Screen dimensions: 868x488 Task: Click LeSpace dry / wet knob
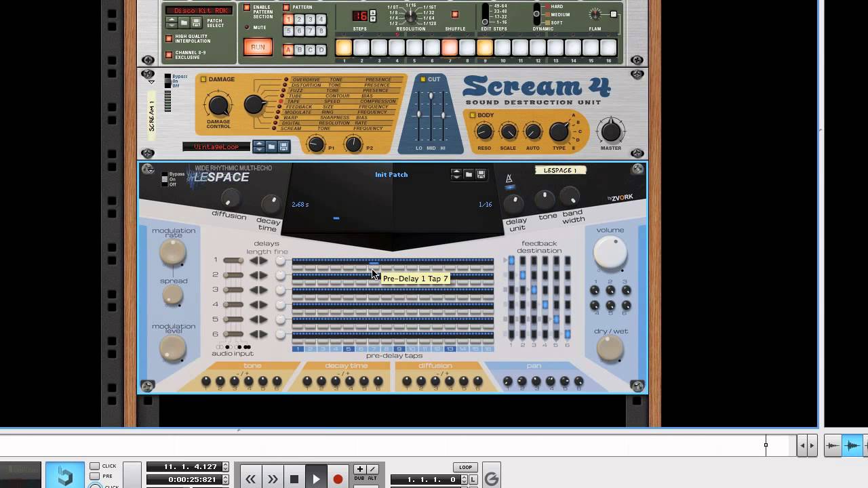(610, 349)
